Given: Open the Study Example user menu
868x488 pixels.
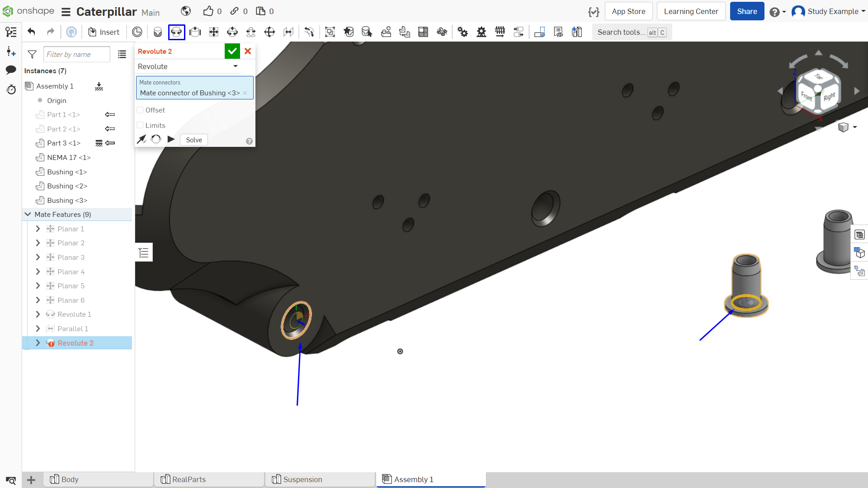Looking at the screenshot, I should click(x=828, y=11).
